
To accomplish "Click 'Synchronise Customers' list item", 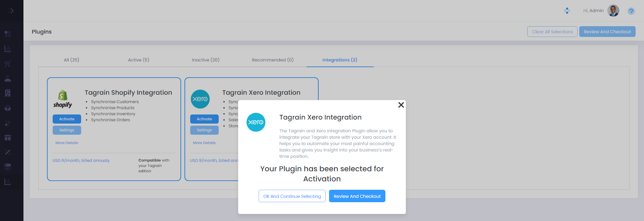I will (x=115, y=102).
